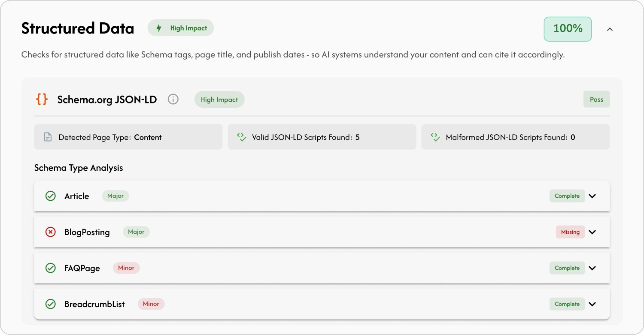Image resolution: width=644 pixels, height=335 pixels.
Task: Select the checkmark icon on the FAQPage row
Action: (x=50, y=268)
